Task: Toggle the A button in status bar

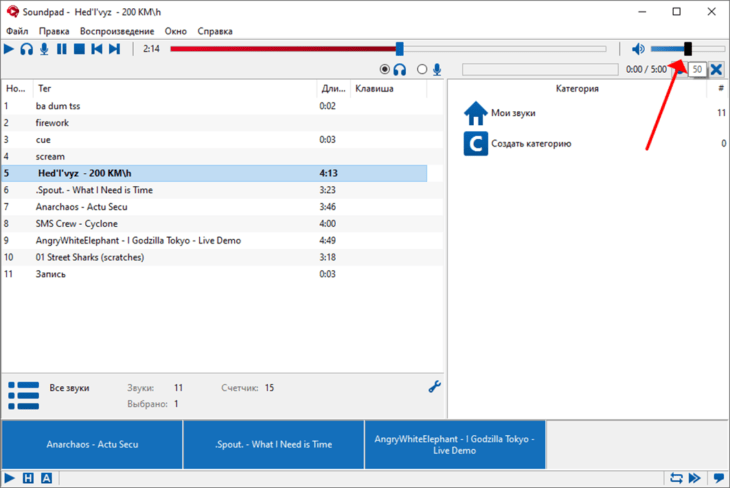Action: pyautogui.click(x=47, y=478)
